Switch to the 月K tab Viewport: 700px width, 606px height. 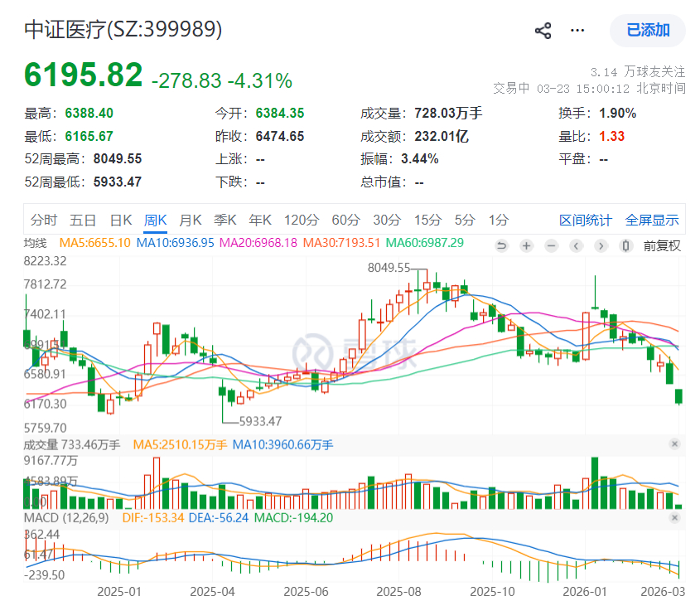[x=191, y=220]
